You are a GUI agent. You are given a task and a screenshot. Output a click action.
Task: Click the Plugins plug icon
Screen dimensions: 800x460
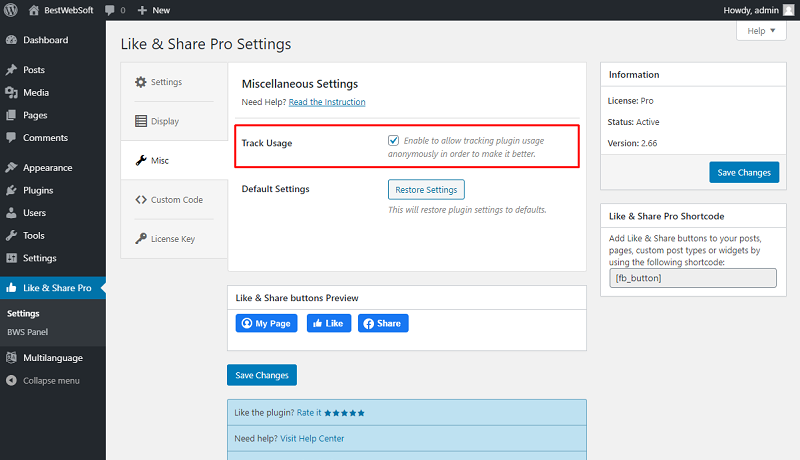[x=11, y=190]
